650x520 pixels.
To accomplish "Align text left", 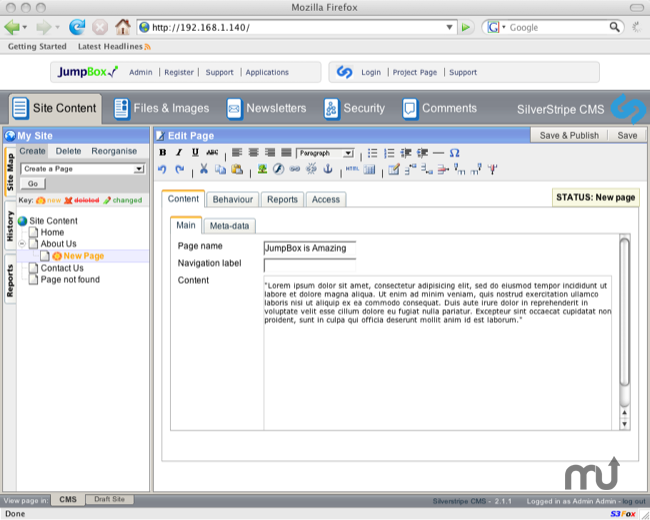I will 237,153.
